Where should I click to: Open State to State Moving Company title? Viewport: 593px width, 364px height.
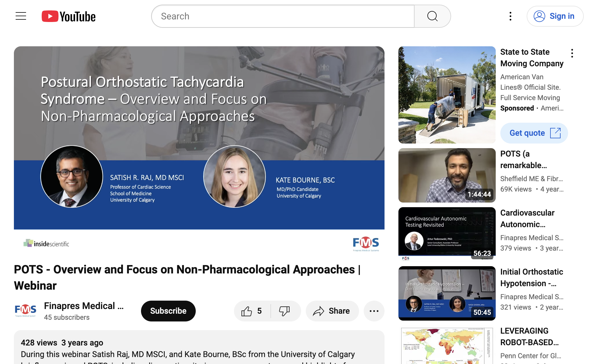pos(532,58)
